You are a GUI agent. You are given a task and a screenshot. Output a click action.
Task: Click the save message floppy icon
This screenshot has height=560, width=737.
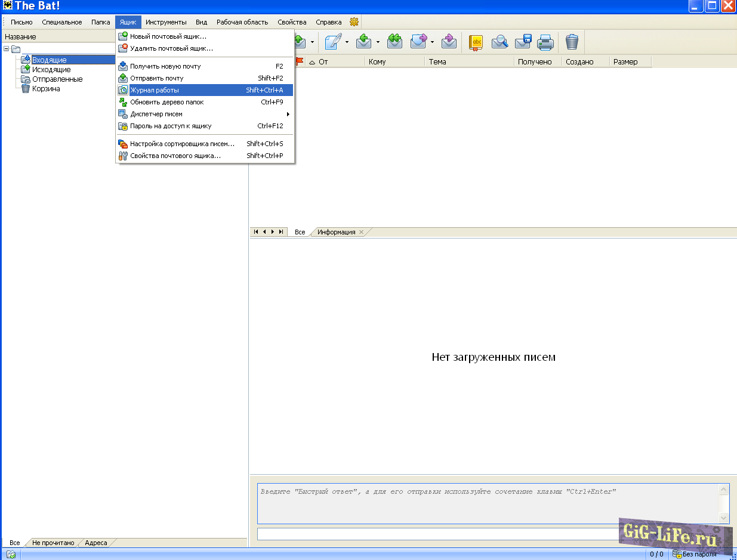(x=523, y=42)
